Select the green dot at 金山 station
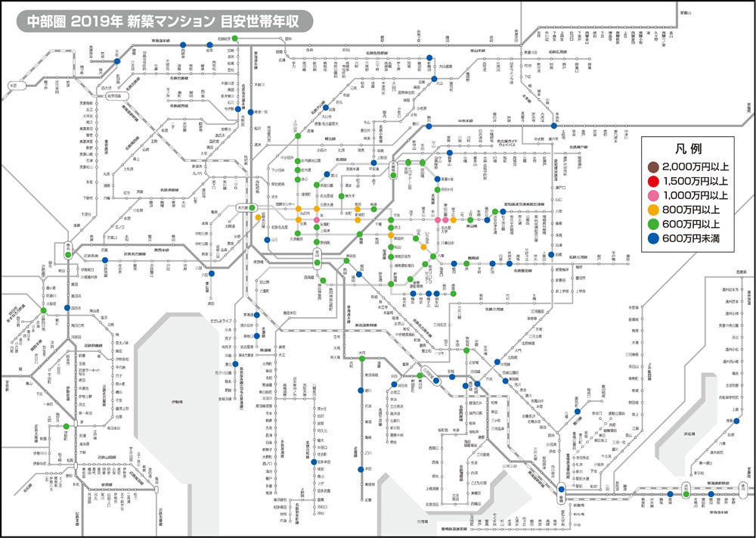The height and width of the screenshot is (538, 756). [x=318, y=263]
